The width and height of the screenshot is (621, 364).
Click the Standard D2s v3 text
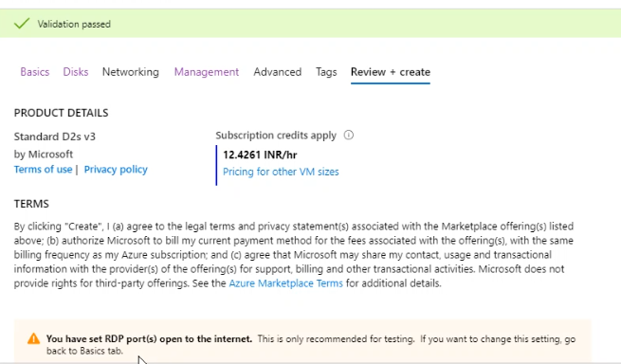tap(55, 136)
